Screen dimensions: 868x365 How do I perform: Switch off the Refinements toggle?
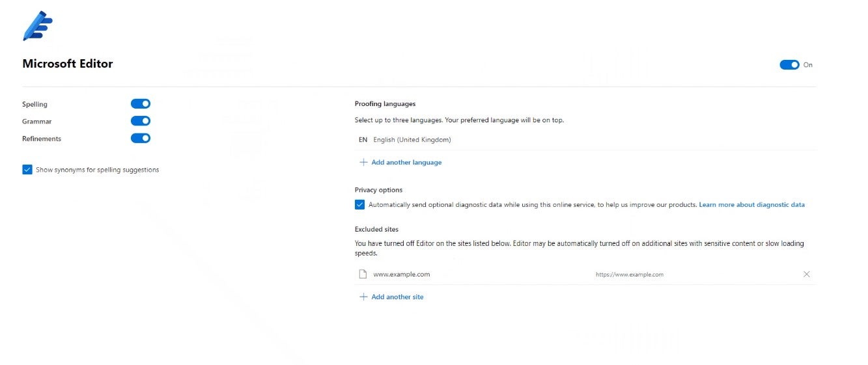click(x=141, y=139)
